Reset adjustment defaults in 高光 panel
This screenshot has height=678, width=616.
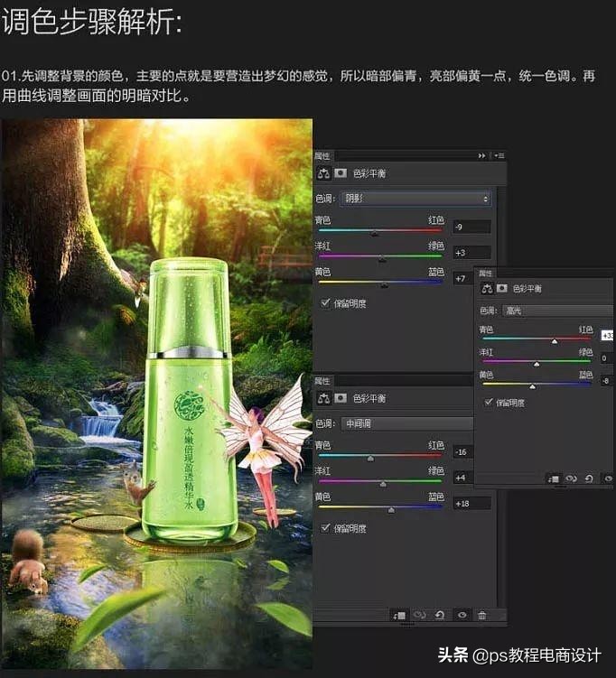tap(589, 478)
